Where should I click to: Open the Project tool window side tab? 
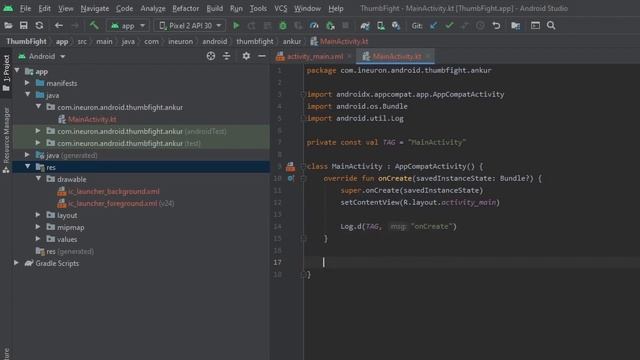click(x=6, y=73)
